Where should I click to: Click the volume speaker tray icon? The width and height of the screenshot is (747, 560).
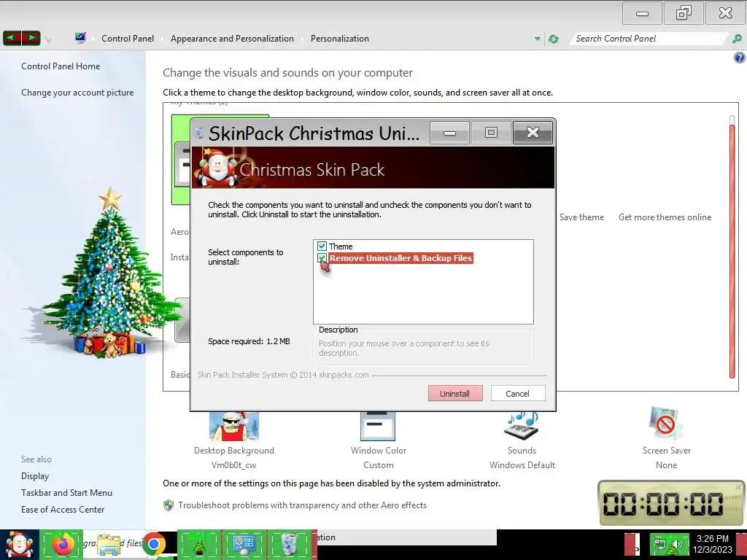click(676, 545)
